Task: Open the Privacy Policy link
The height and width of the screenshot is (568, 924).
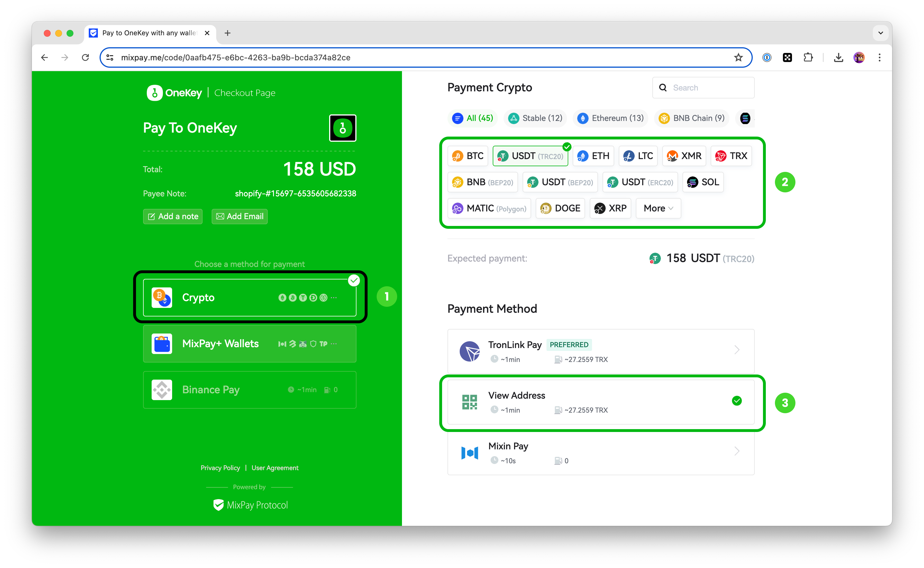Action: click(x=220, y=468)
